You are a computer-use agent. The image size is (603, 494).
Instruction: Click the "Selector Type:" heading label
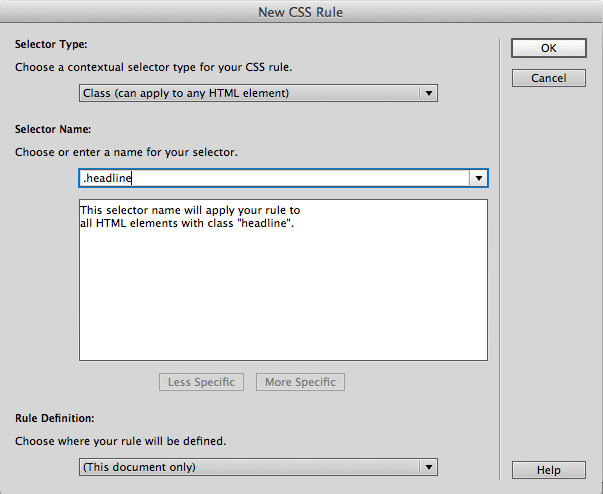(x=51, y=45)
